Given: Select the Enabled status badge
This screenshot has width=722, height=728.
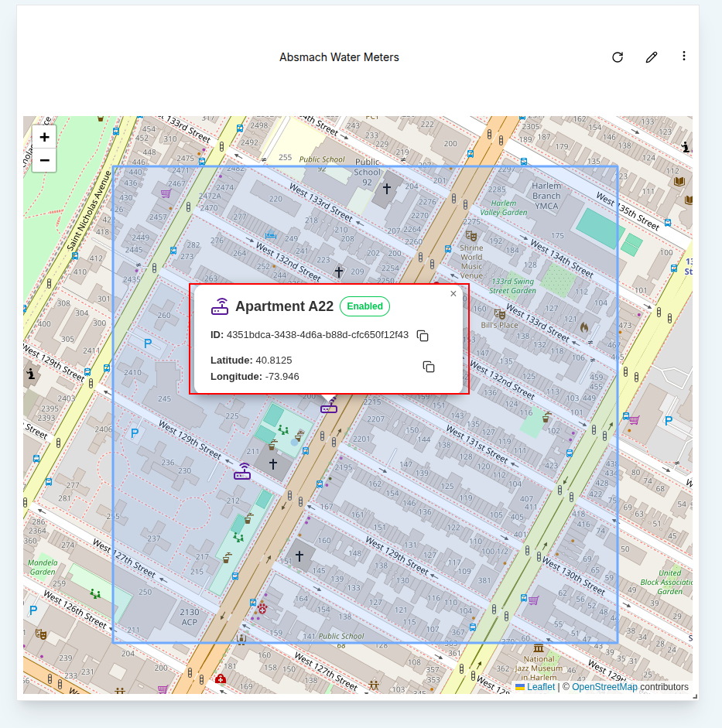Looking at the screenshot, I should coord(364,306).
